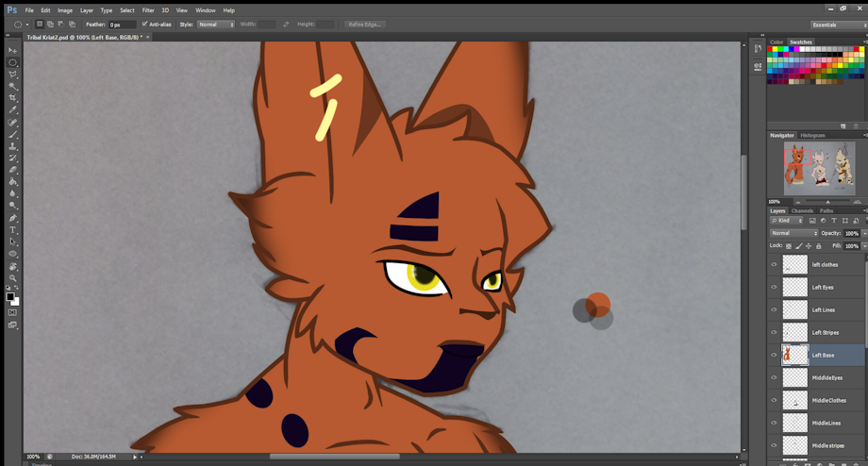Open the Filter menu
This screenshot has width=868, height=466.
click(148, 10)
